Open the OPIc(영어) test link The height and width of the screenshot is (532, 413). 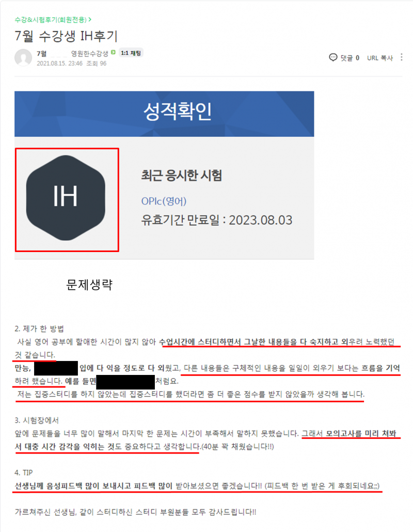[164, 201]
